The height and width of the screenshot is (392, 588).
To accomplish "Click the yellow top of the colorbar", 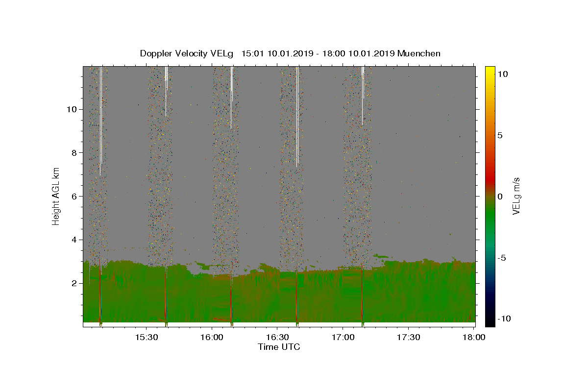I will pyautogui.click(x=490, y=71).
